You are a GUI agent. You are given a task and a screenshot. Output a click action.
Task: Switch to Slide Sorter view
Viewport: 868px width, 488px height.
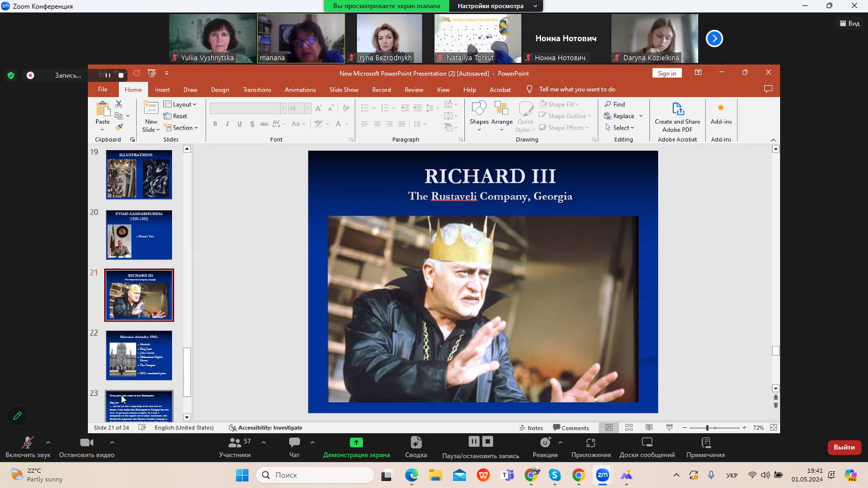(x=629, y=428)
